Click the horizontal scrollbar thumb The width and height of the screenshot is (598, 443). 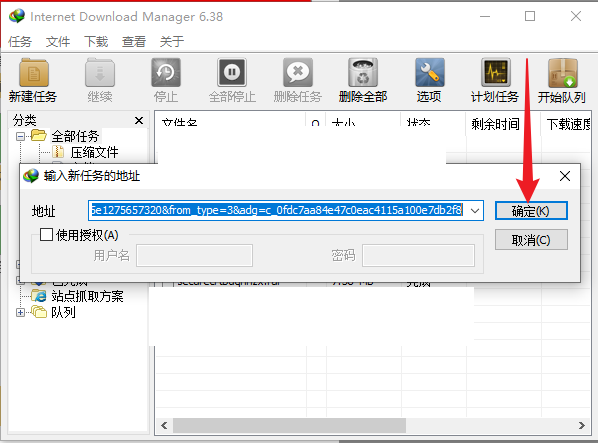coord(289,425)
